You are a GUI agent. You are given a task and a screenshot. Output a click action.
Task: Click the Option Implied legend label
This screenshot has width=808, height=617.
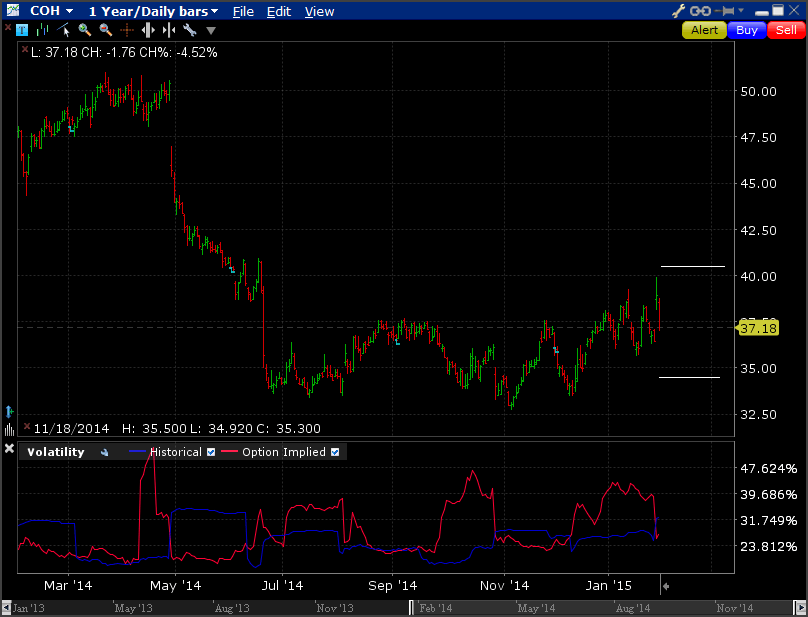[x=284, y=452]
